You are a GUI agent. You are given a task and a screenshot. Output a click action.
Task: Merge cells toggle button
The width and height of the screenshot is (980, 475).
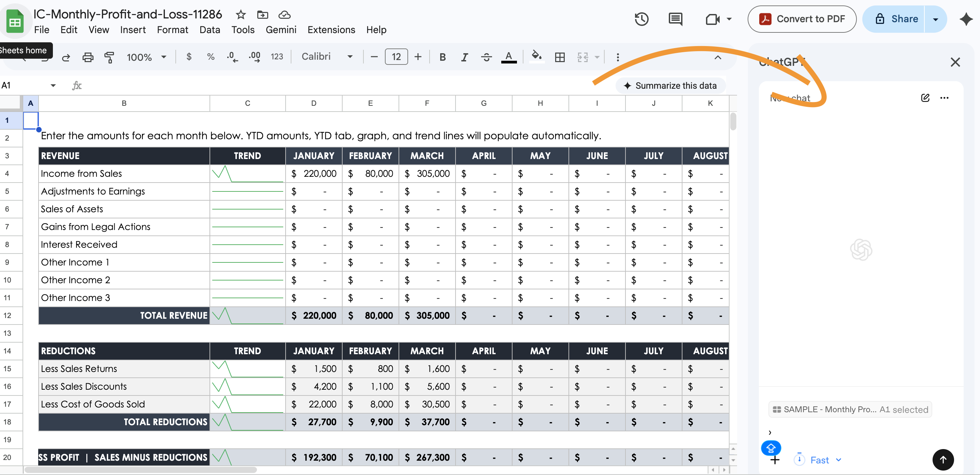coord(582,57)
